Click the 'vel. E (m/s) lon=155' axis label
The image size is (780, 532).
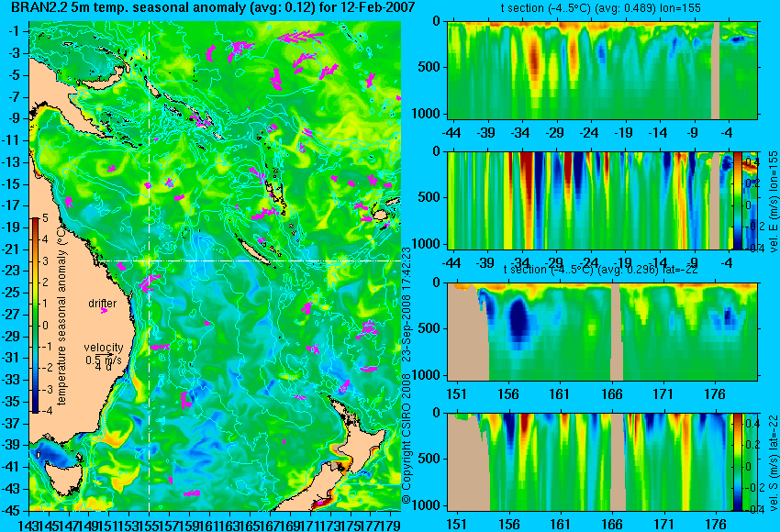click(x=773, y=202)
